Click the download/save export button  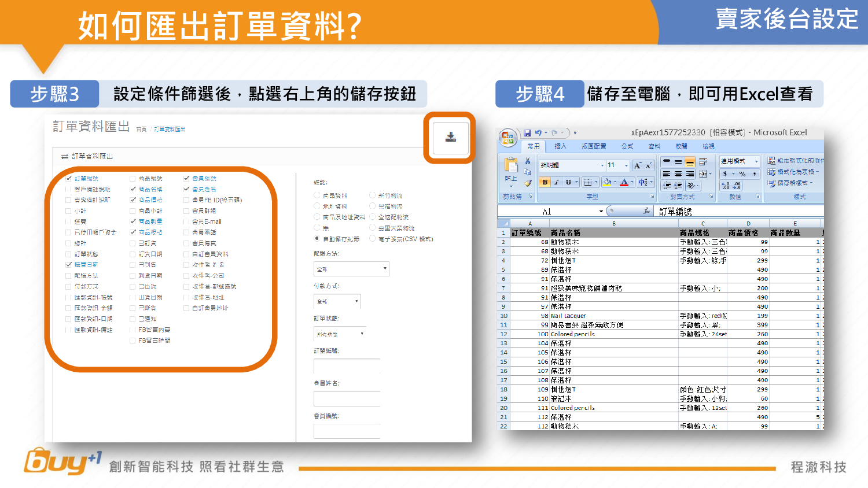450,137
